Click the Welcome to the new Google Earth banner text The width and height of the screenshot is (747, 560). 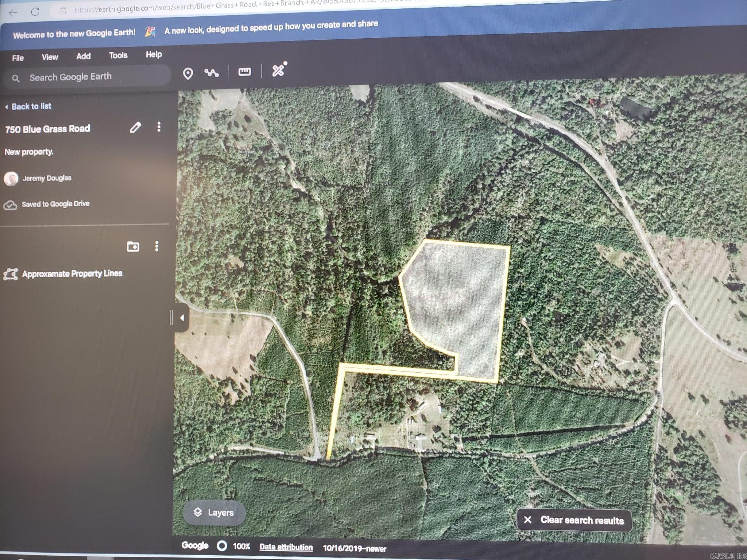74,34
